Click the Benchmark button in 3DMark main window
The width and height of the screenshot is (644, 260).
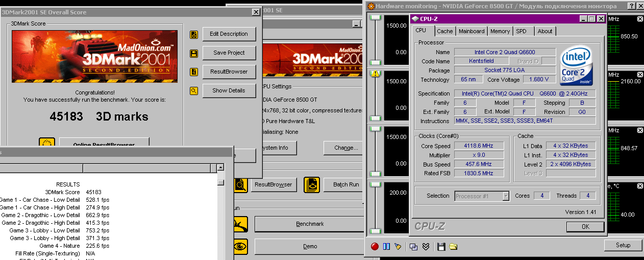[x=310, y=224]
